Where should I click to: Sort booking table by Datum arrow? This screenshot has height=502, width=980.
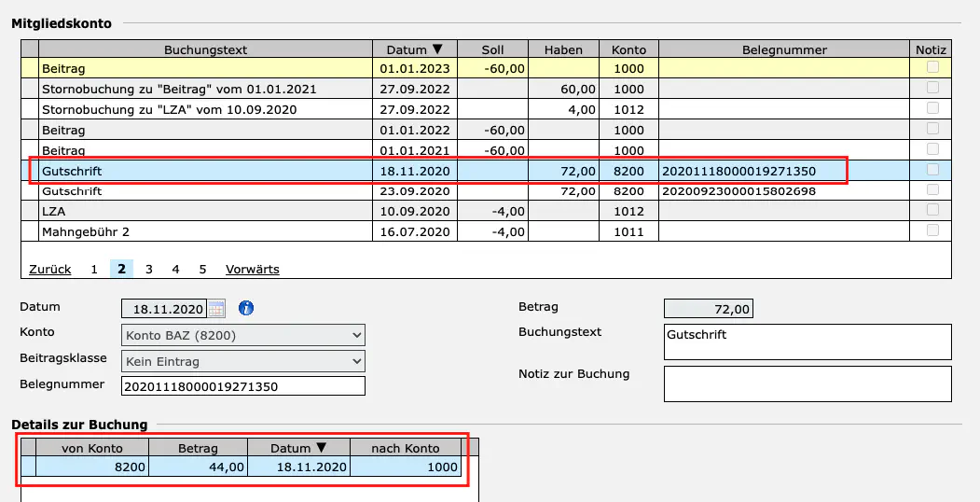(x=437, y=50)
